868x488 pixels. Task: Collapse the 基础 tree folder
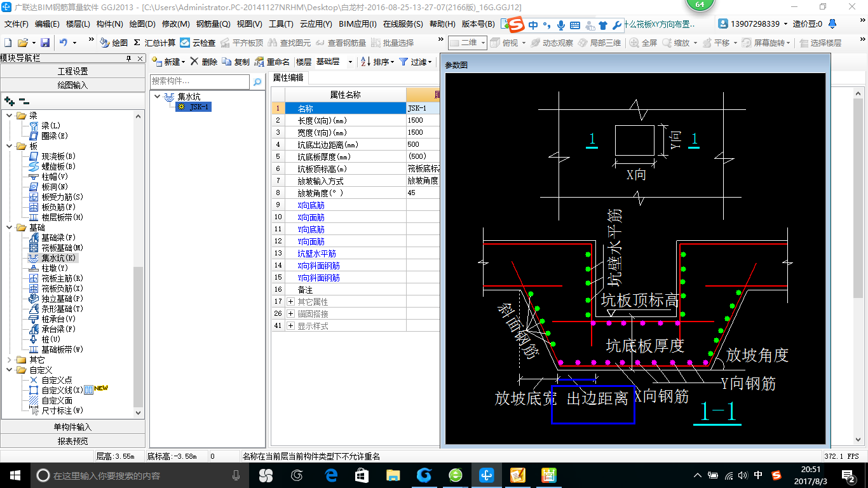point(10,227)
